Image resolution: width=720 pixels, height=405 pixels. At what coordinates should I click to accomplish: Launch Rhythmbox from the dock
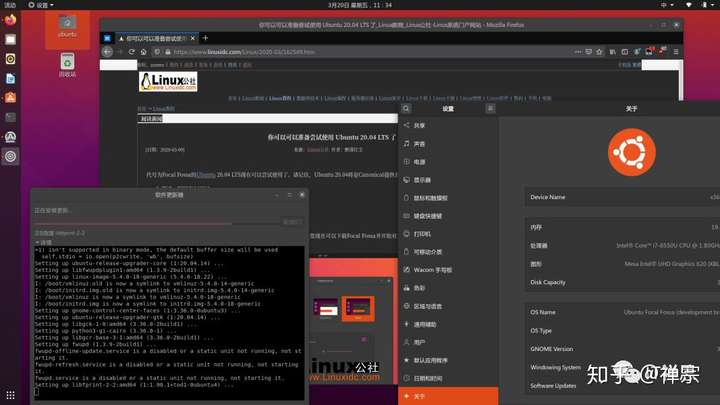pyautogui.click(x=10, y=59)
